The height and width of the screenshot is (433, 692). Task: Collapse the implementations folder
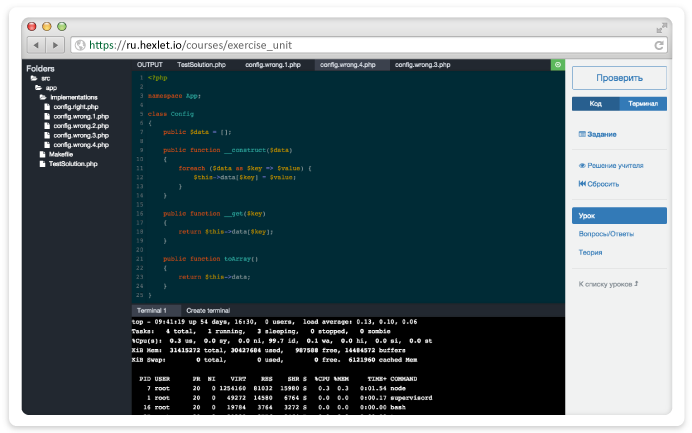[43, 97]
